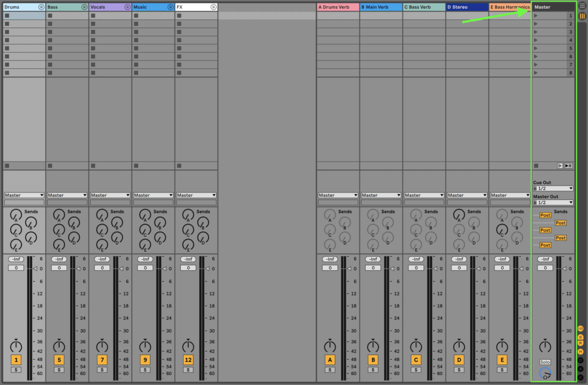Click the Vocals track volume value field

(x=102, y=268)
